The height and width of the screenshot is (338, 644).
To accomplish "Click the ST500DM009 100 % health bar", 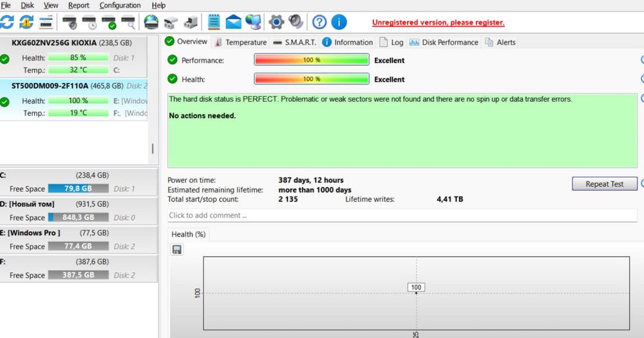I will (78, 100).
